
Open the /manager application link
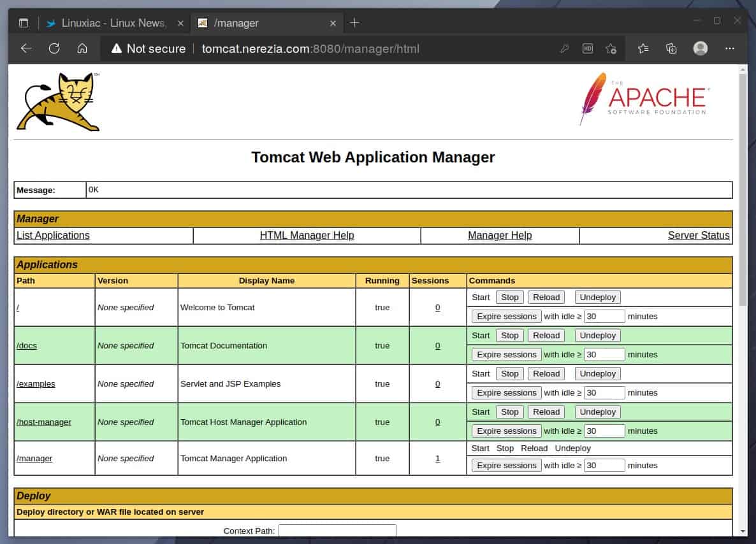coord(34,458)
